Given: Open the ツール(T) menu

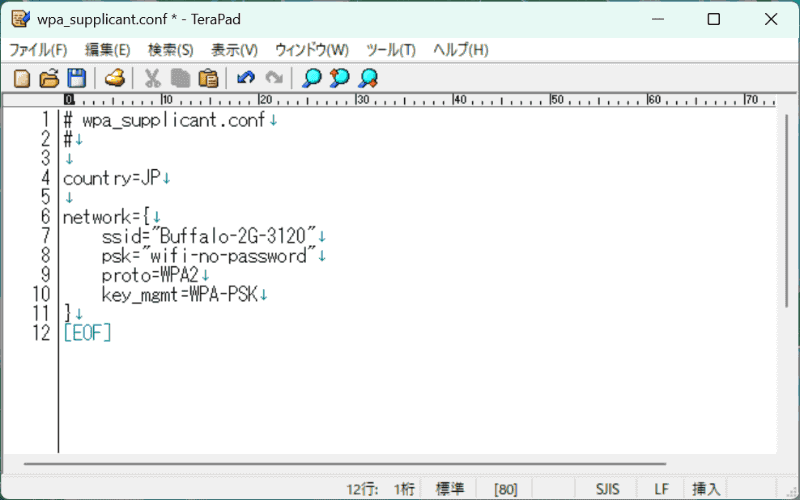Looking at the screenshot, I should (391, 50).
